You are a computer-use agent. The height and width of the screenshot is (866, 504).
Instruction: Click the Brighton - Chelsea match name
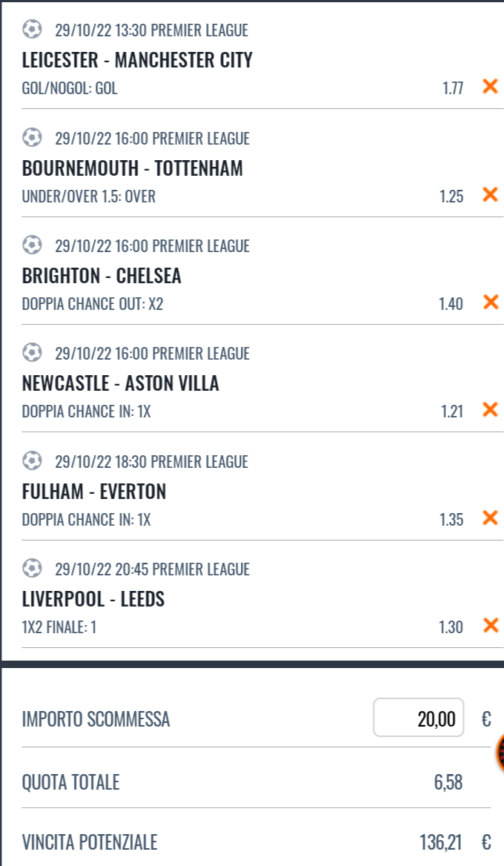pos(102,276)
